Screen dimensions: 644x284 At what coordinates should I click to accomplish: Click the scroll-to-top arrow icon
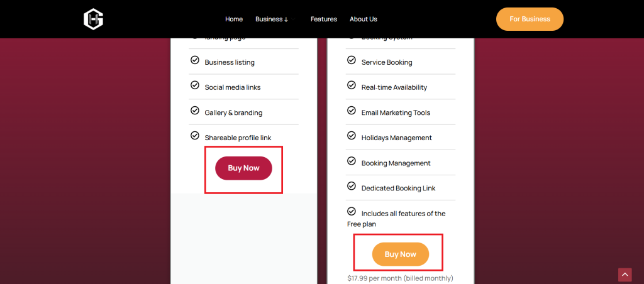(625, 275)
